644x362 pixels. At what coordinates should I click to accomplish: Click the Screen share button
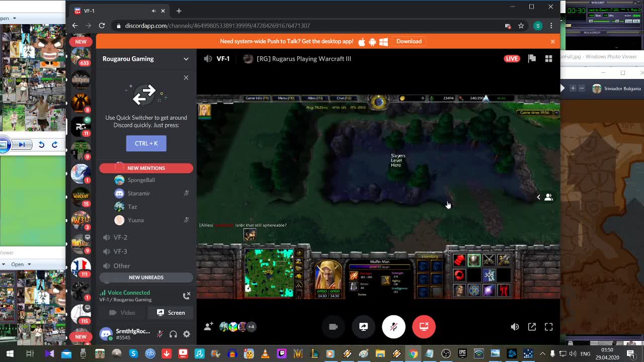[171, 313]
